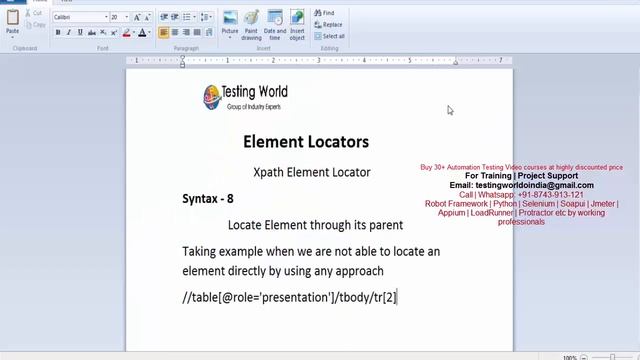Click the Insert object button
The width and height of the screenshot is (640, 360).
[297, 25]
